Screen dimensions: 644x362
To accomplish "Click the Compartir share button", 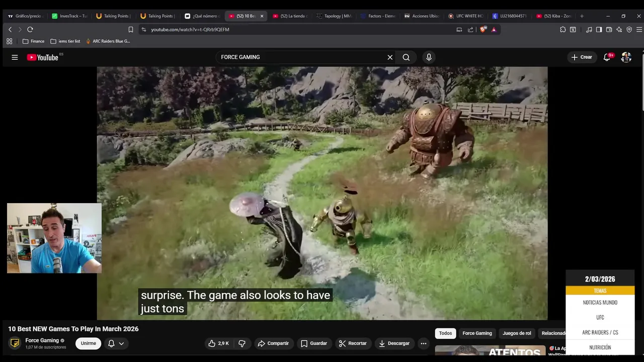I will [x=273, y=343].
